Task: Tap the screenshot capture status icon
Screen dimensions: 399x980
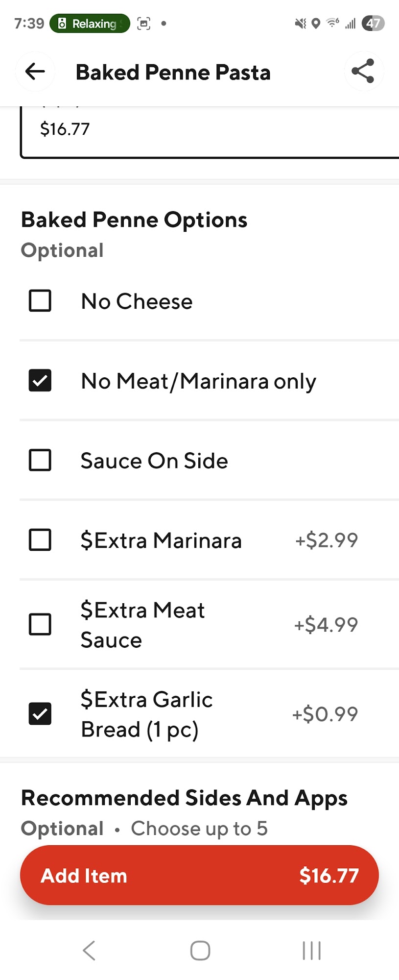Action: click(143, 24)
